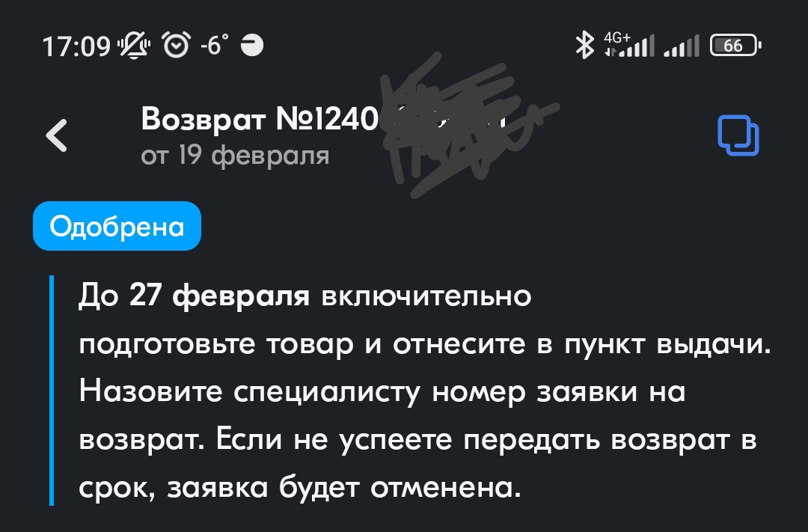Copy return number with copy icon

point(738,135)
